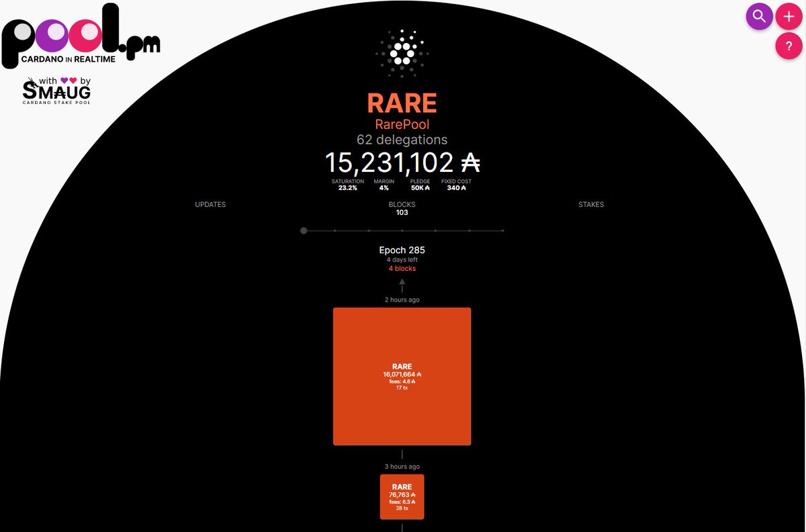This screenshot has height=532, width=806.
Task: Click the 62 delegations text
Action: pos(402,140)
